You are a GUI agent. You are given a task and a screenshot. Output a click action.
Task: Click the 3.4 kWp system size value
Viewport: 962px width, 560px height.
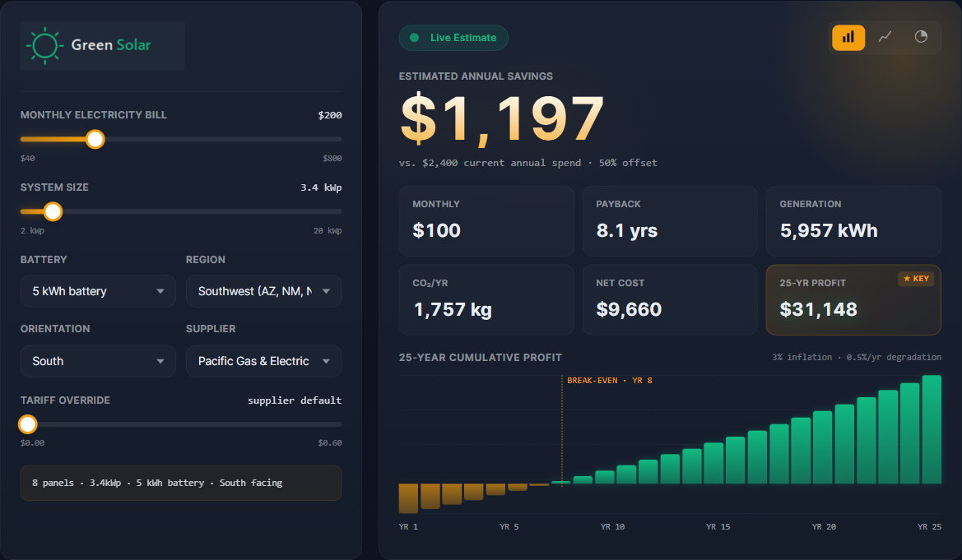(x=321, y=187)
